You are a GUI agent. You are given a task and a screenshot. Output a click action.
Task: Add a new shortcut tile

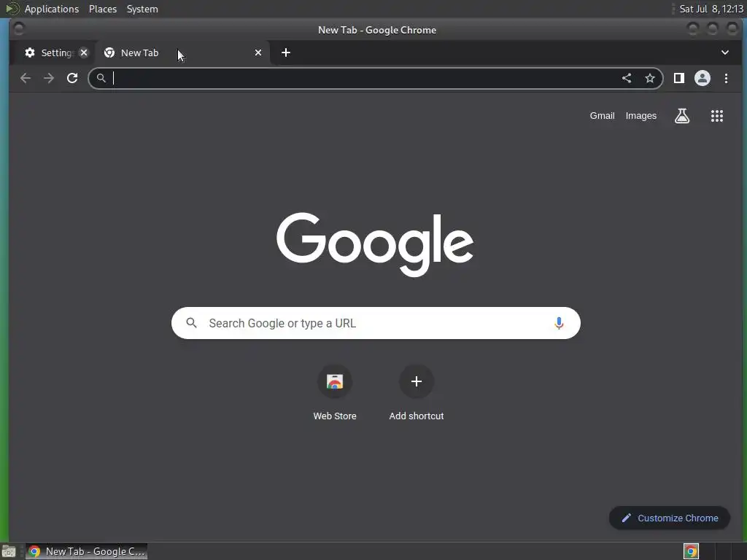[417, 392]
